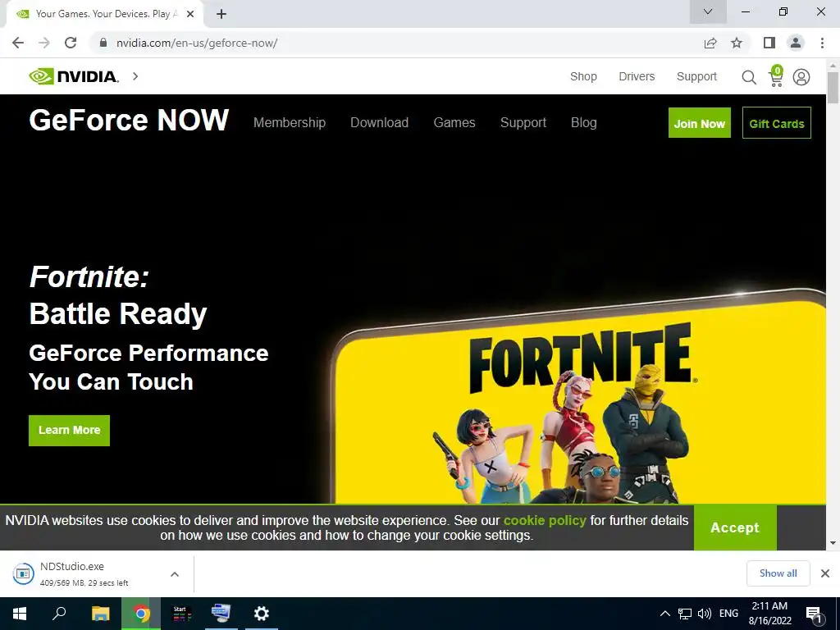This screenshot has width=840, height=630.
Task: Open the cookie policy link
Action: coord(545,520)
